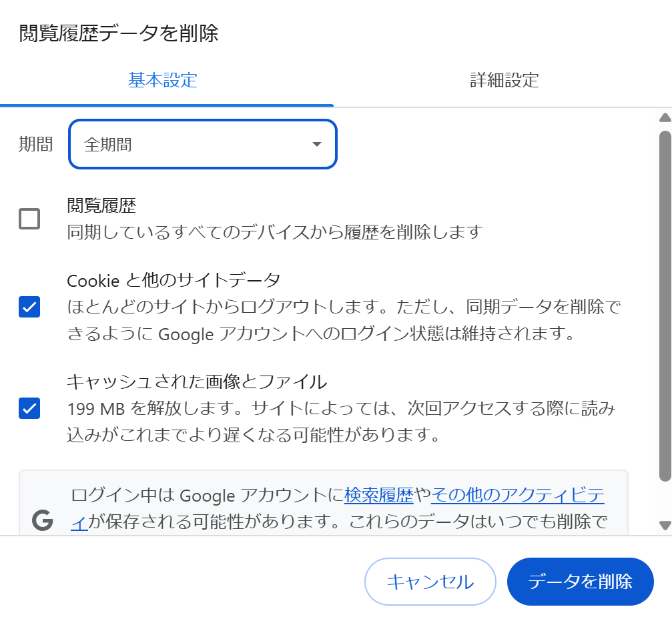Image resolution: width=672 pixels, height=625 pixels.
Task: Click the scrollbar down arrow
Action: [x=665, y=525]
